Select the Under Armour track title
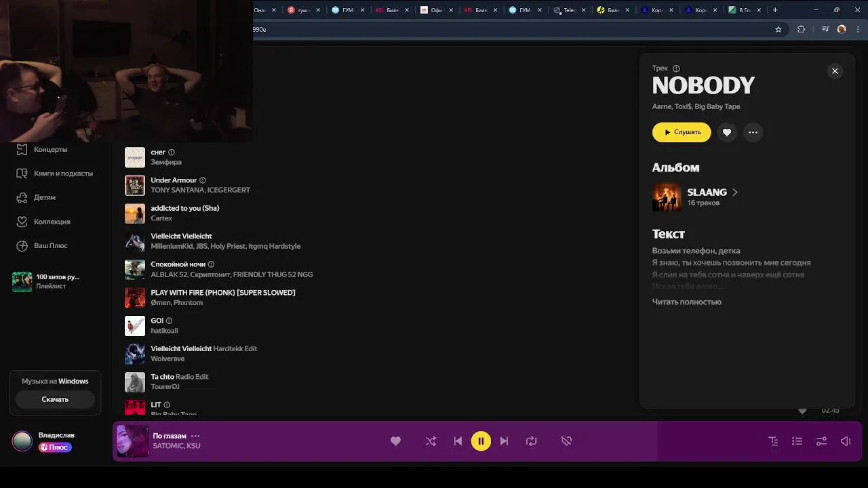Viewport: 868px width, 488px height. click(x=174, y=180)
